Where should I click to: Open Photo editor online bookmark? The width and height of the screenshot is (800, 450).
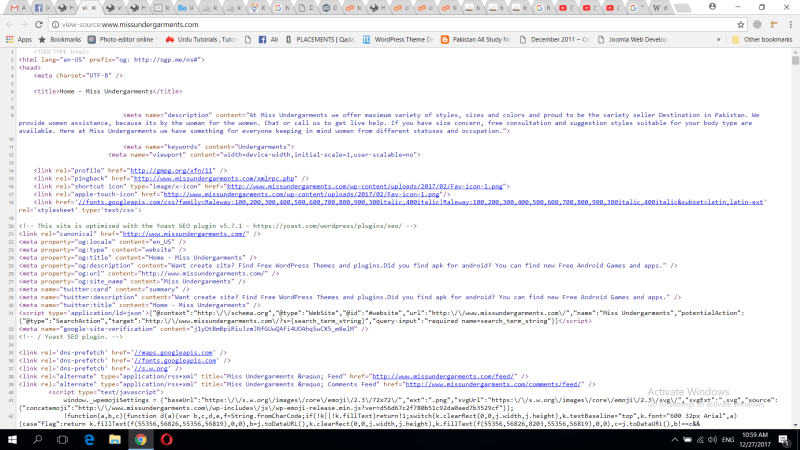click(x=121, y=39)
